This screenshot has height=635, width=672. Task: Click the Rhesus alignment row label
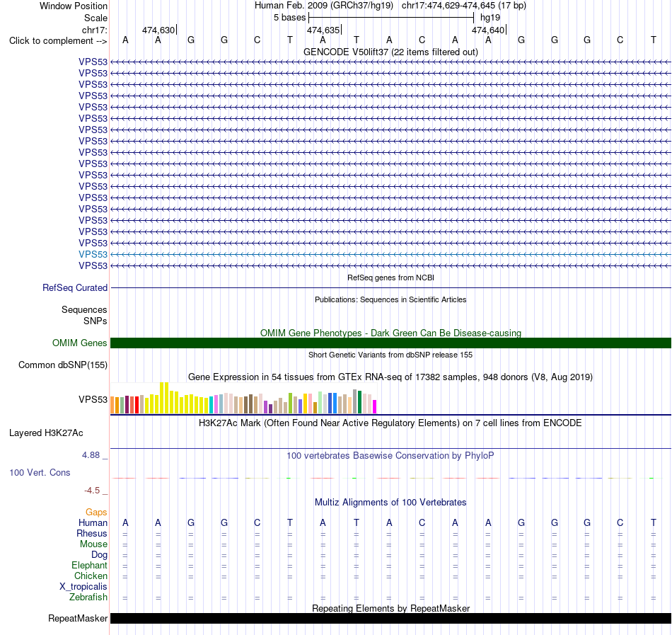(x=92, y=533)
